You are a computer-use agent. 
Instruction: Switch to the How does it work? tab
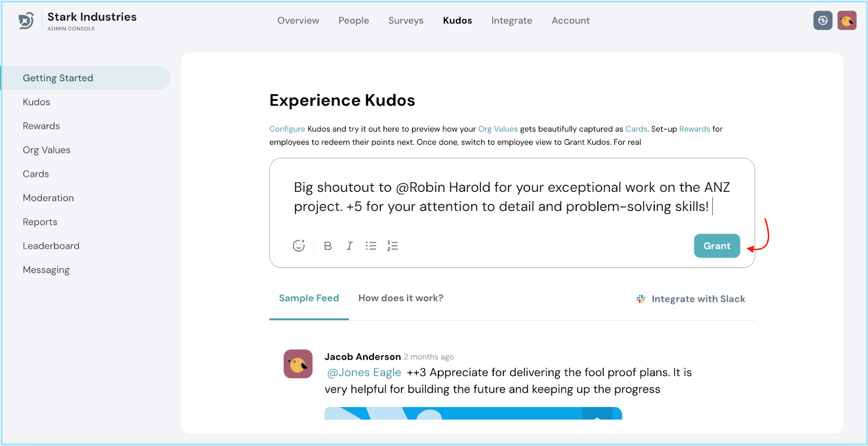click(400, 298)
